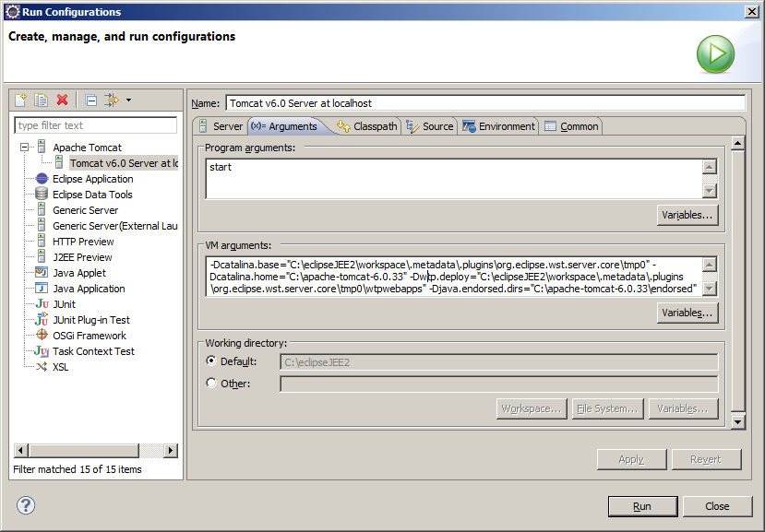This screenshot has height=532, width=765.
Task: Select Apache Tomcat in the configuration tree
Action: (87, 148)
